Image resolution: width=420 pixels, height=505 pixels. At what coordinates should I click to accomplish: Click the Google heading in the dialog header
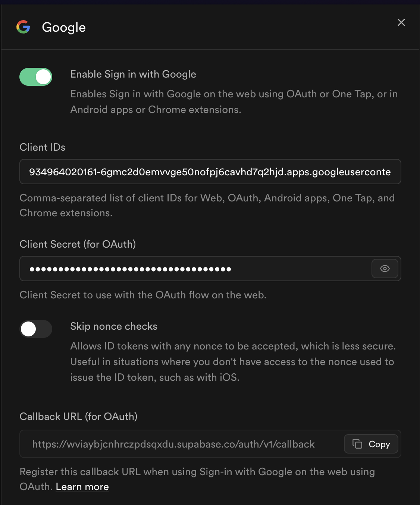tap(63, 27)
